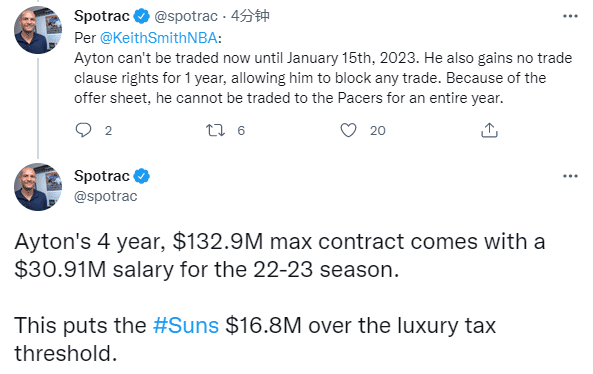This screenshot has height=374, width=593.
Task: Click the @spotrac handle below the second name
Action: click(106, 196)
